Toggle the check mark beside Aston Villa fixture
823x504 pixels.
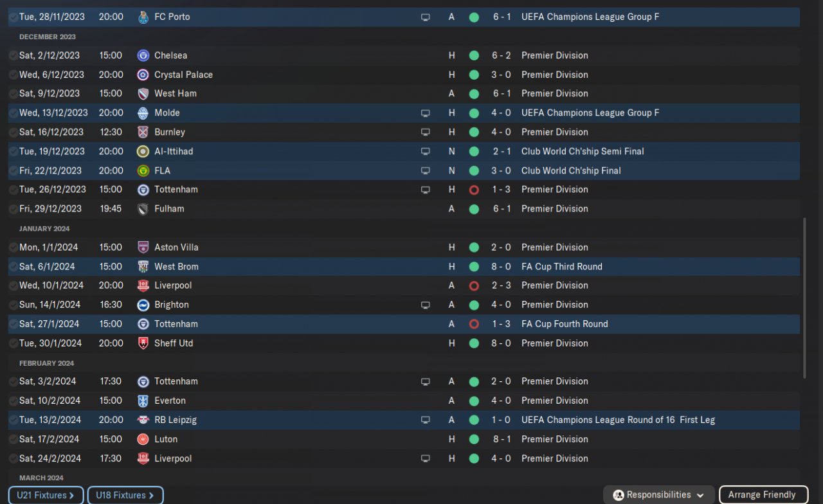pyautogui.click(x=14, y=248)
